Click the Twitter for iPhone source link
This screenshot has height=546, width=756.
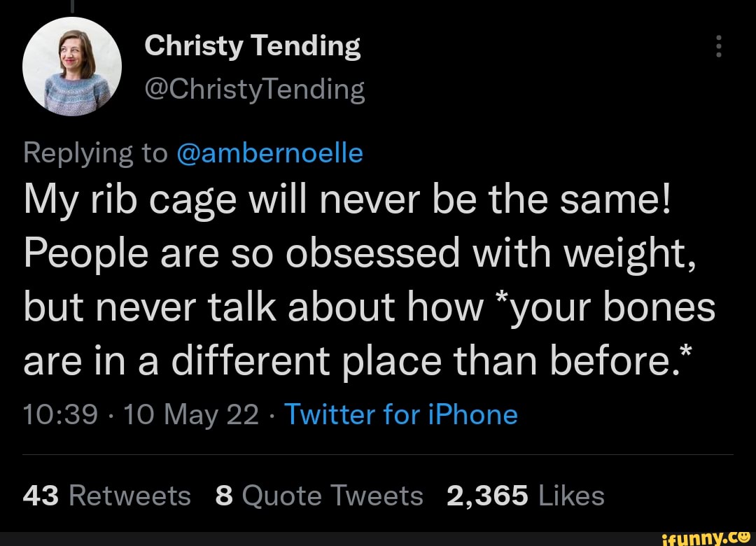pyautogui.click(x=400, y=414)
